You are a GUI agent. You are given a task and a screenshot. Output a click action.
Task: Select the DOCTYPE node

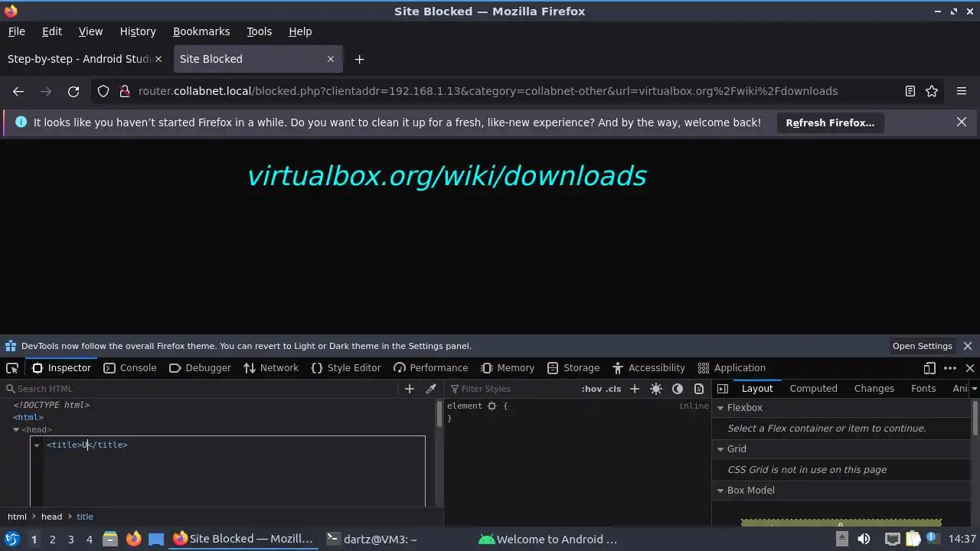point(51,405)
